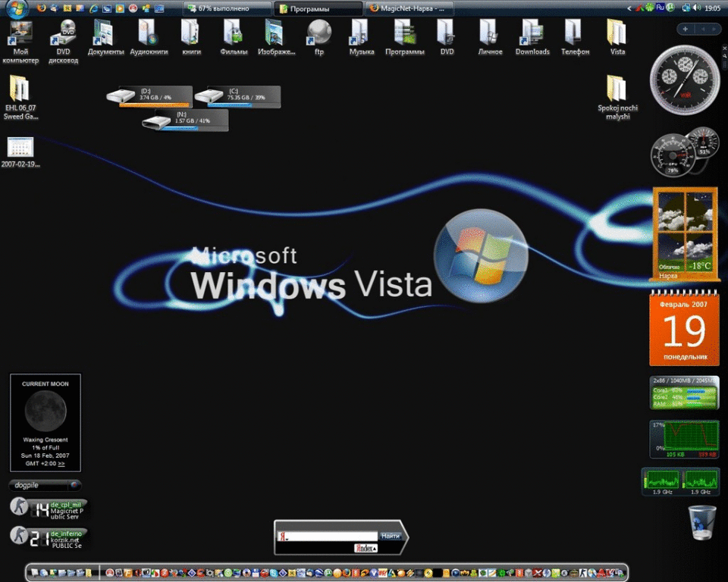The height and width of the screenshot is (582, 728).
Task: Open the Документы folder
Action: point(106,38)
